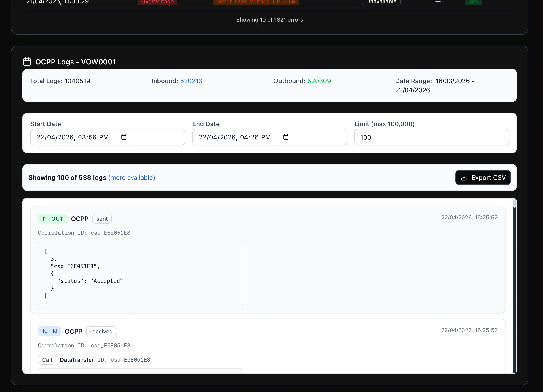The image size is (543, 392).
Task: Click the 'End Date' label
Action: point(206,124)
